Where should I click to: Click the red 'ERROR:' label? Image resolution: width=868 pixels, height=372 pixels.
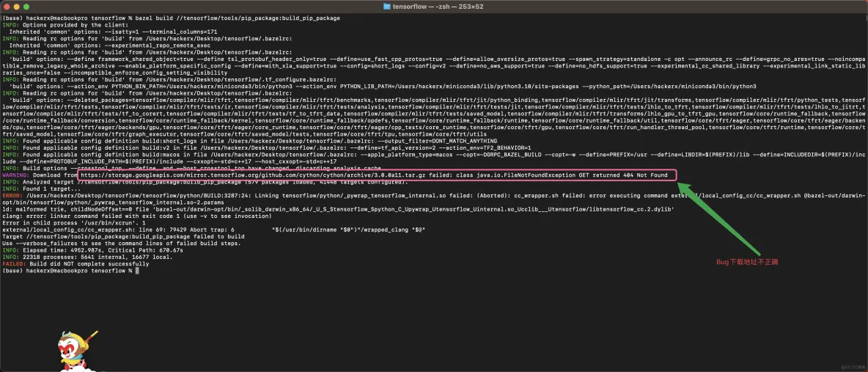(13, 195)
